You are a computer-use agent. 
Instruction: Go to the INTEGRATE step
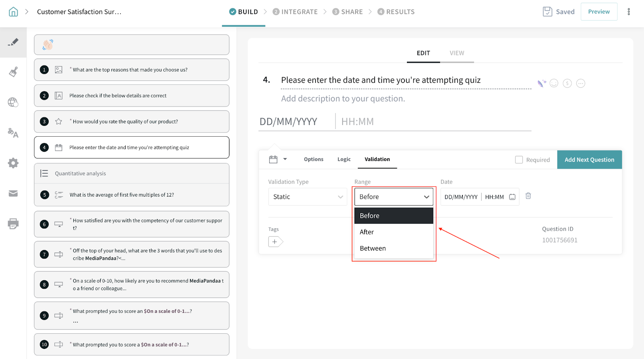(295, 12)
